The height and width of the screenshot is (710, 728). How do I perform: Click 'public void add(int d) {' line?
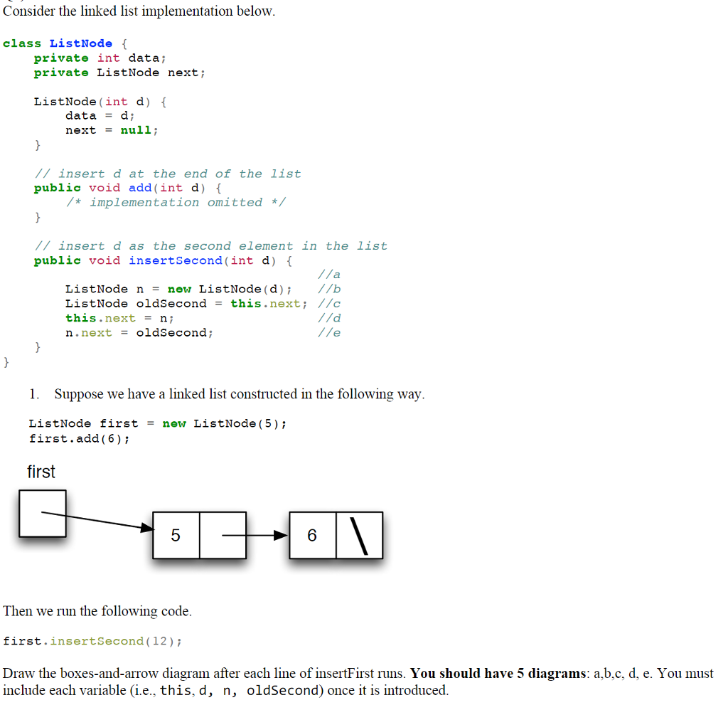128,189
